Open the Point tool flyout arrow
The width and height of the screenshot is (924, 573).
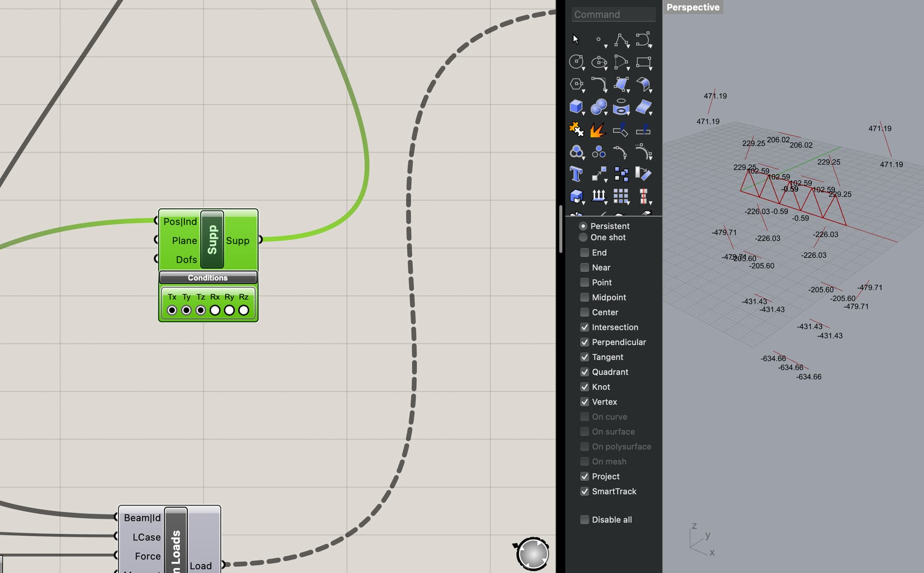(x=605, y=46)
